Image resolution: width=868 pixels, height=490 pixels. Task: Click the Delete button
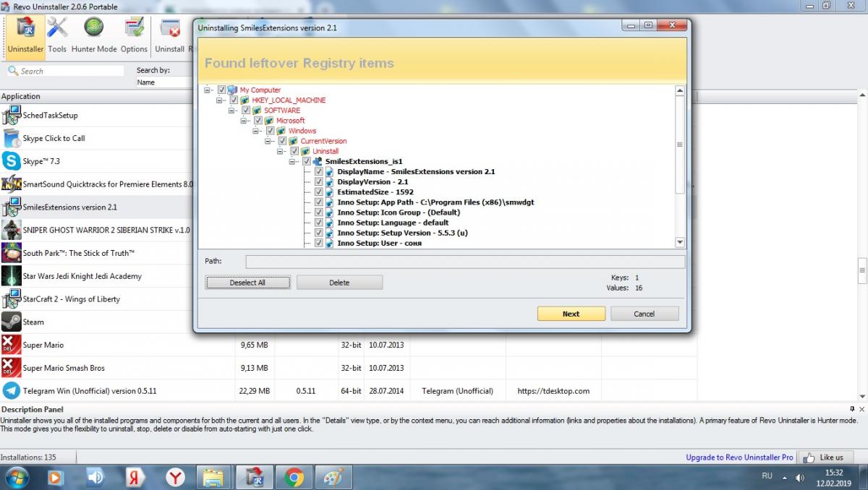pyautogui.click(x=339, y=283)
